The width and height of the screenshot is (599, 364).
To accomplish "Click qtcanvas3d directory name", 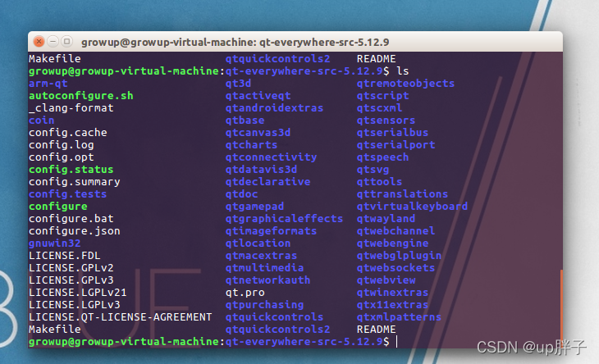I will 258,132.
